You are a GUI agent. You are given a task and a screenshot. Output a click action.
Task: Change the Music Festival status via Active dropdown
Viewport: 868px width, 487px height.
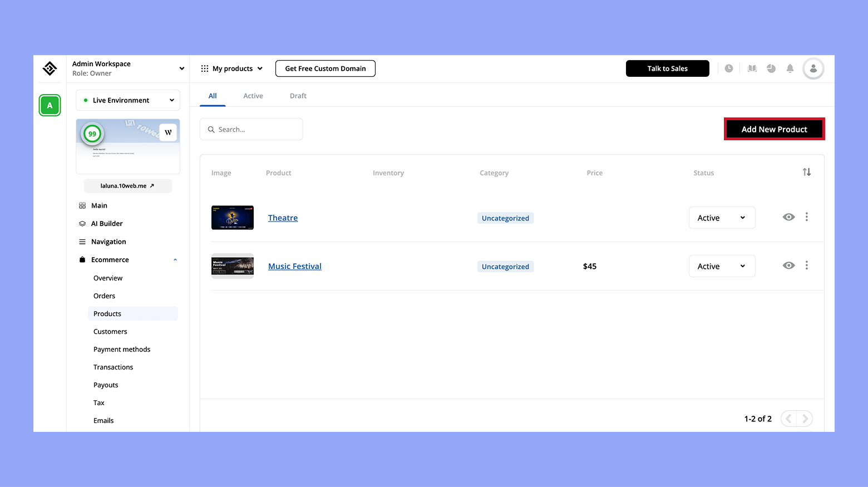coord(722,266)
